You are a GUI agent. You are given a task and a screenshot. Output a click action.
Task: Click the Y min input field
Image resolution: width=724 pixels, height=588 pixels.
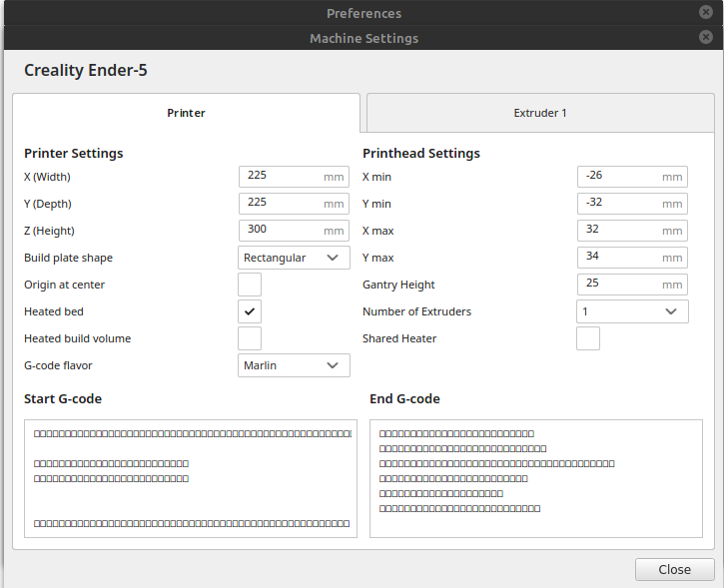[632, 204]
